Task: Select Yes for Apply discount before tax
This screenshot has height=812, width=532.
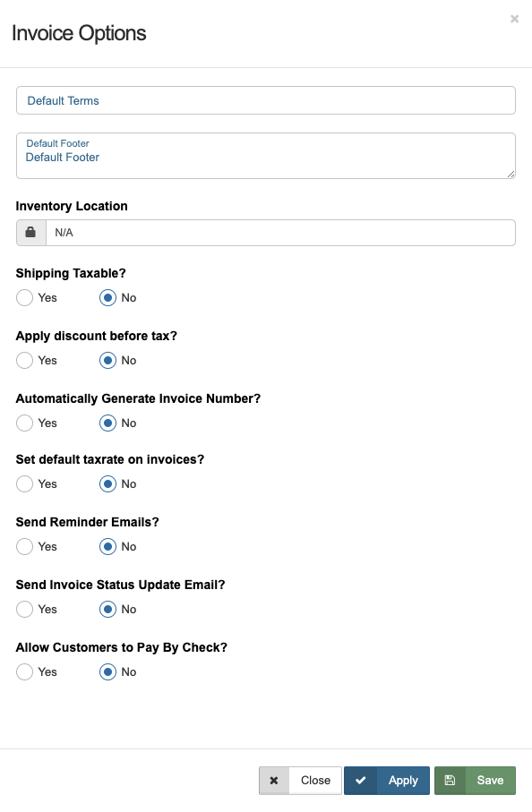Action: coord(24,360)
